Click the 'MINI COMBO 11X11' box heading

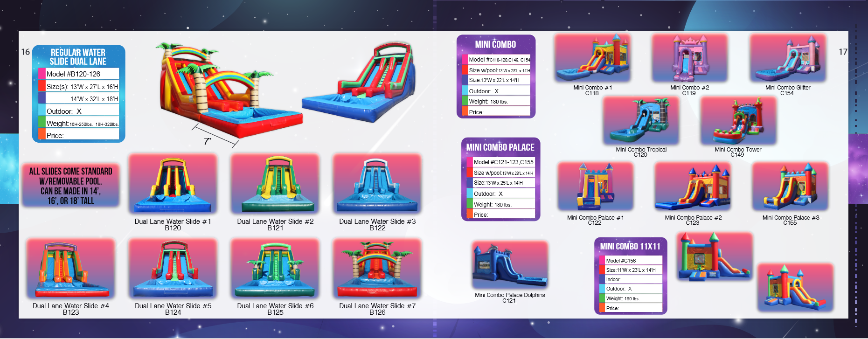point(630,246)
